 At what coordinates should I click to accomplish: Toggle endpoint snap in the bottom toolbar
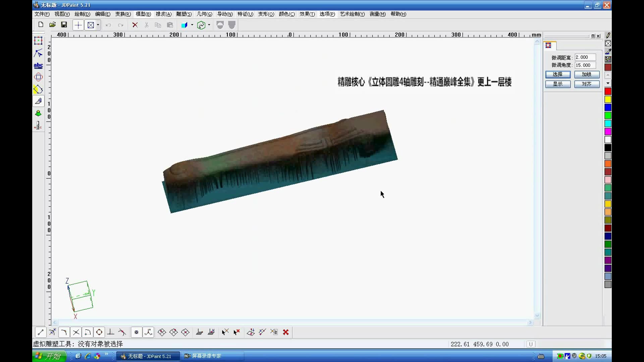(x=41, y=332)
